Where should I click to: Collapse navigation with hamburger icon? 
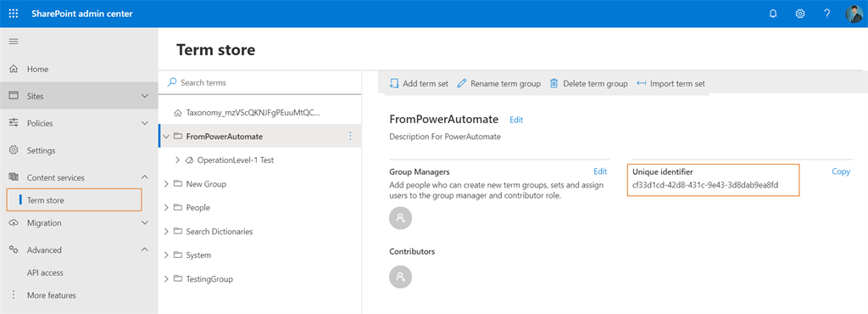tap(14, 42)
